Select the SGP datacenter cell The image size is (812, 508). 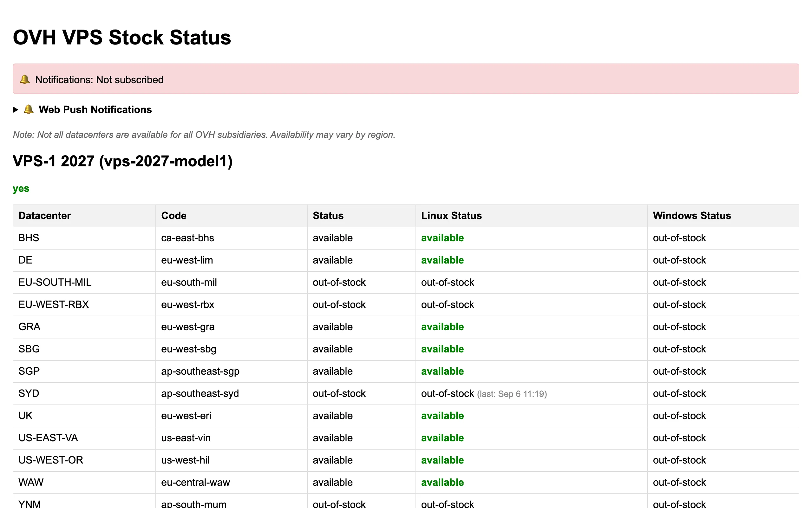[84, 371]
